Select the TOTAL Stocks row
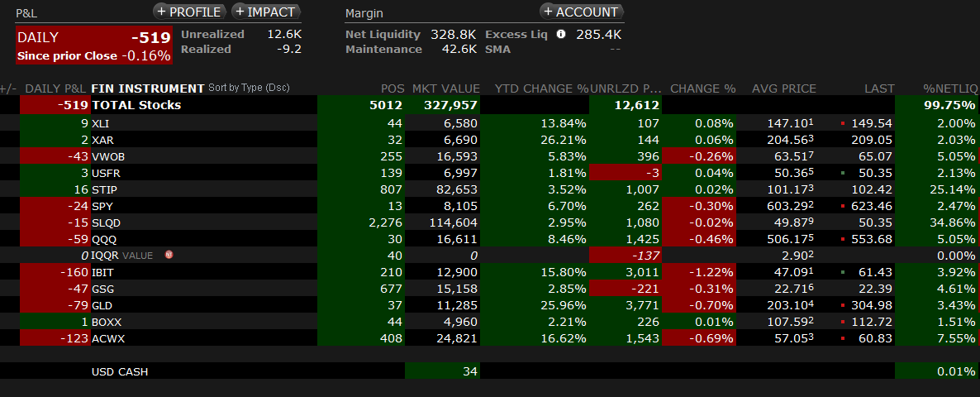Viewport: 980px width, 397px height. pyautogui.click(x=490, y=105)
